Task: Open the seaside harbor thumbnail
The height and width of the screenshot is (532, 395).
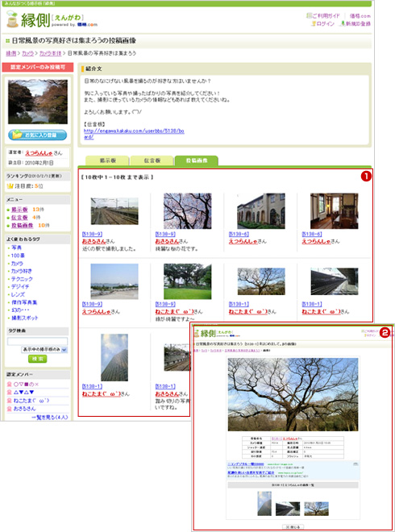Action: [x=114, y=281]
